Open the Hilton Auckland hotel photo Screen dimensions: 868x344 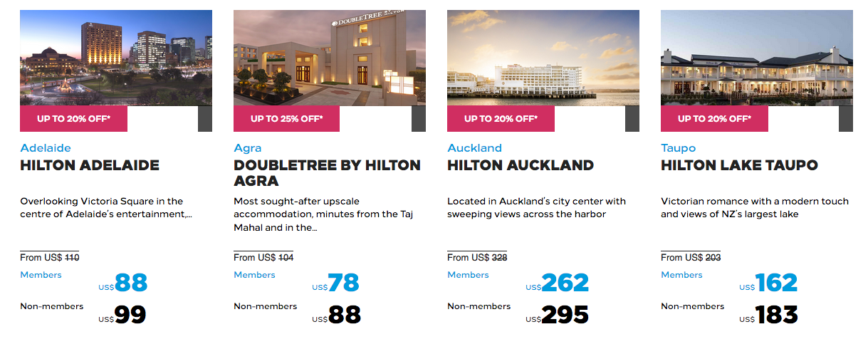[x=543, y=58]
